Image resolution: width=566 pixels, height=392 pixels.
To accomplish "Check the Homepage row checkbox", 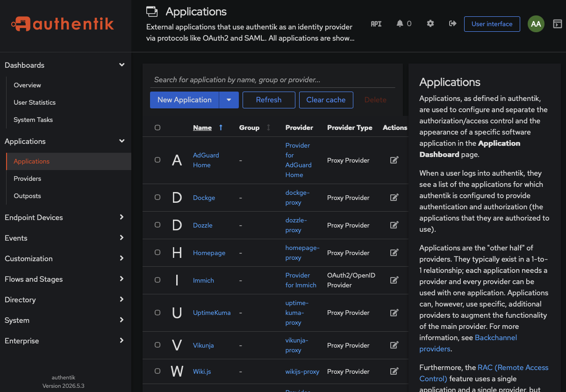I will pos(158,252).
